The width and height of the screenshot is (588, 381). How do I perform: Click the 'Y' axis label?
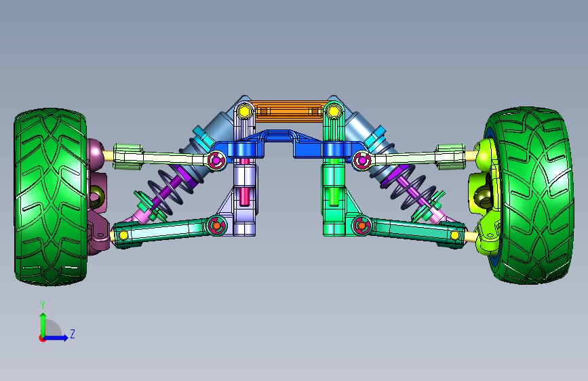coord(43,305)
